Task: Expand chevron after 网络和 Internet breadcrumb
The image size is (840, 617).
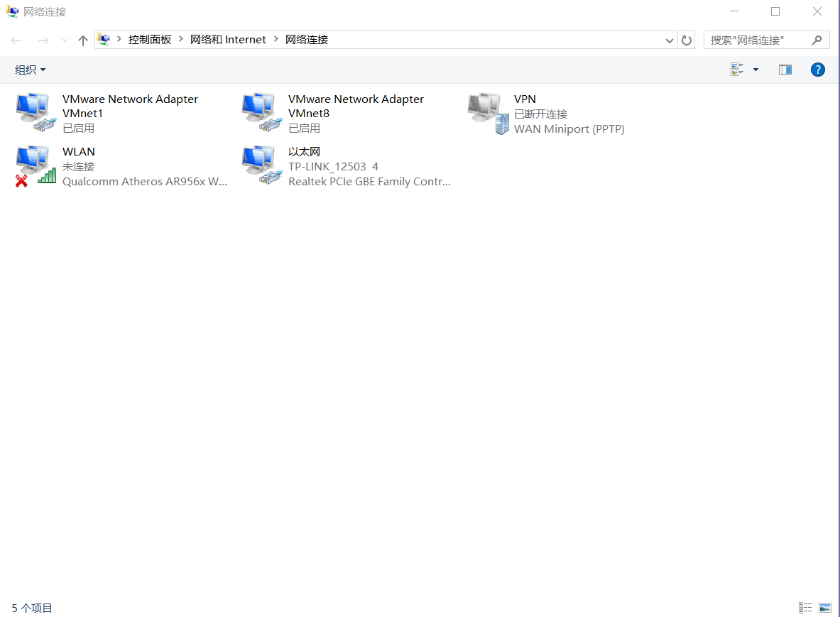Action: pyautogui.click(x=276, y=39)
